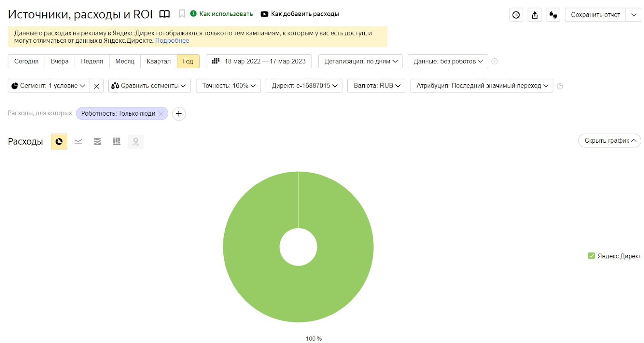Select the 'Год' period tab
This screenshot has width=644, height=343.
(x=188, y=61)
